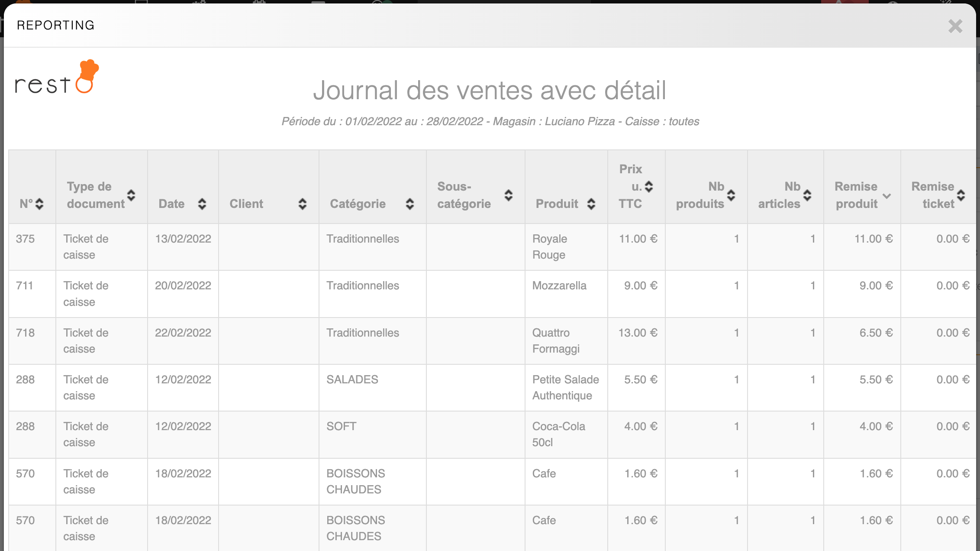
Task: Sort by Catégorie column arrows
Action: 409,204
